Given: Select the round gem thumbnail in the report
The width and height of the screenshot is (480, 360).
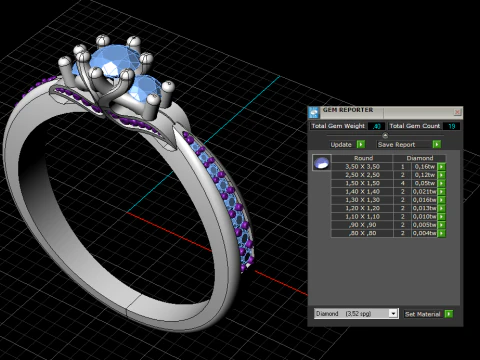Looking at the screenshot, I should tap(321, 163).
